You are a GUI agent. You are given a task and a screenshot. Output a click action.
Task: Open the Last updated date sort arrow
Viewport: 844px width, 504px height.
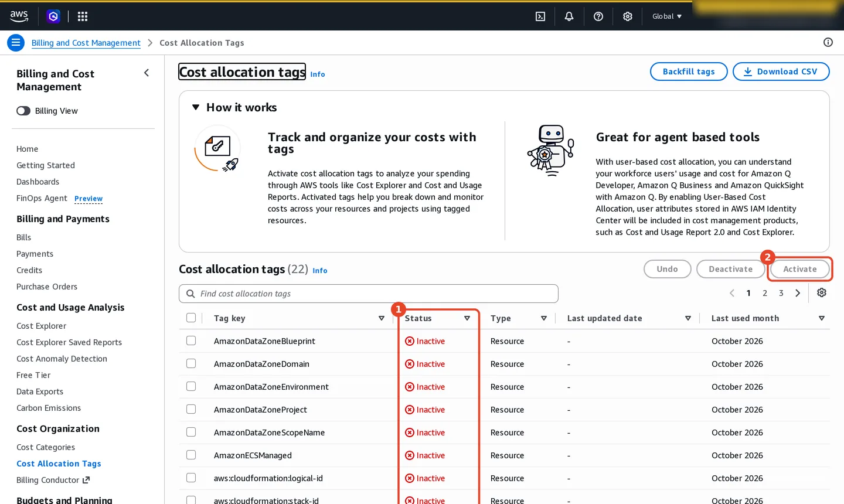[x=688, y=318]
